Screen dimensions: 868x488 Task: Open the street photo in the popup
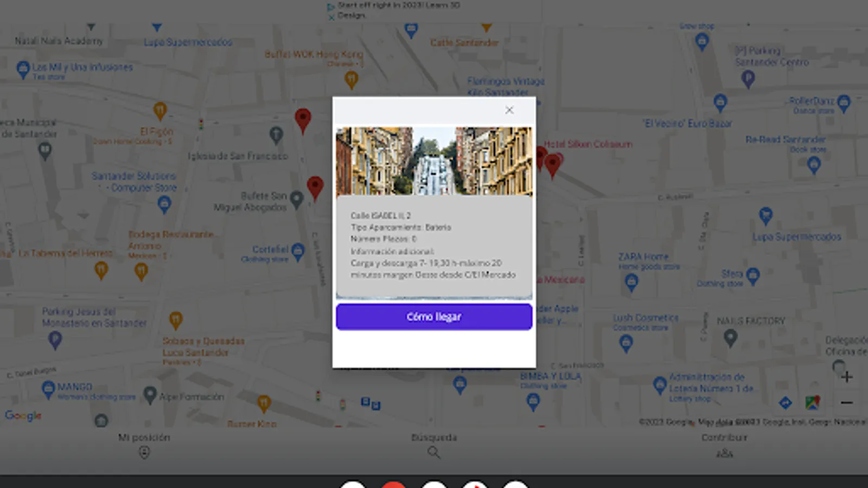(x=434, y=161)
